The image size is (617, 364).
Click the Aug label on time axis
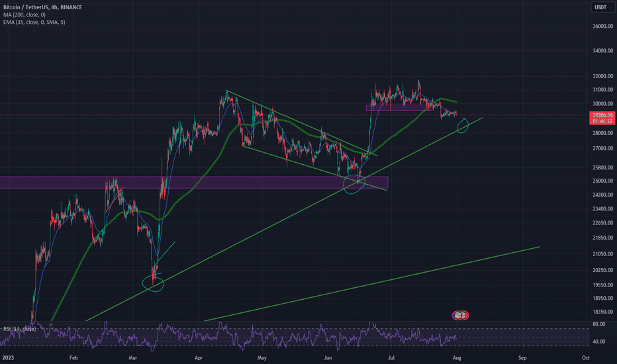click(457, 357)
